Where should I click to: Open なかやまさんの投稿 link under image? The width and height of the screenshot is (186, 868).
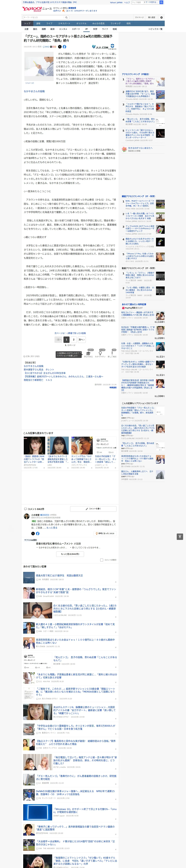(34, 91)
